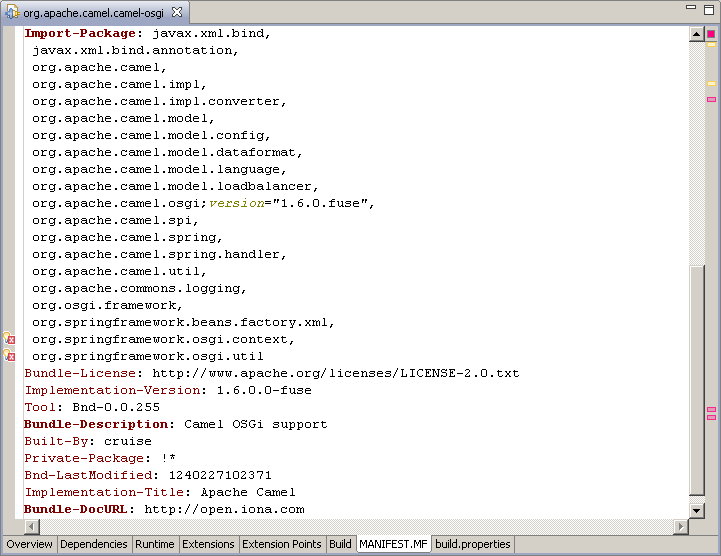
Task: Maximize the editor pane
Action: pyautogui.click(x=709, y=10)
